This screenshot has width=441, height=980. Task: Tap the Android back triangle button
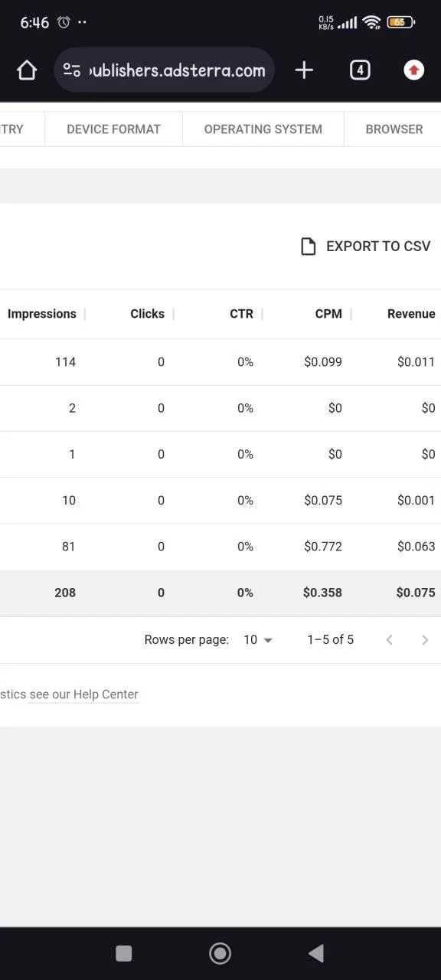[x=315, y=953]
